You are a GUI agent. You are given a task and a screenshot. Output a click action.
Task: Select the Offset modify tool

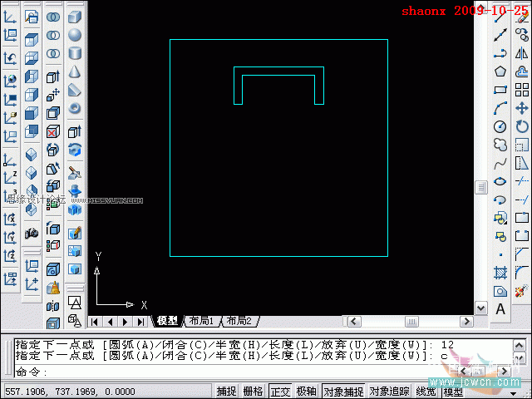pyautogui.click(x=522, y=71)
